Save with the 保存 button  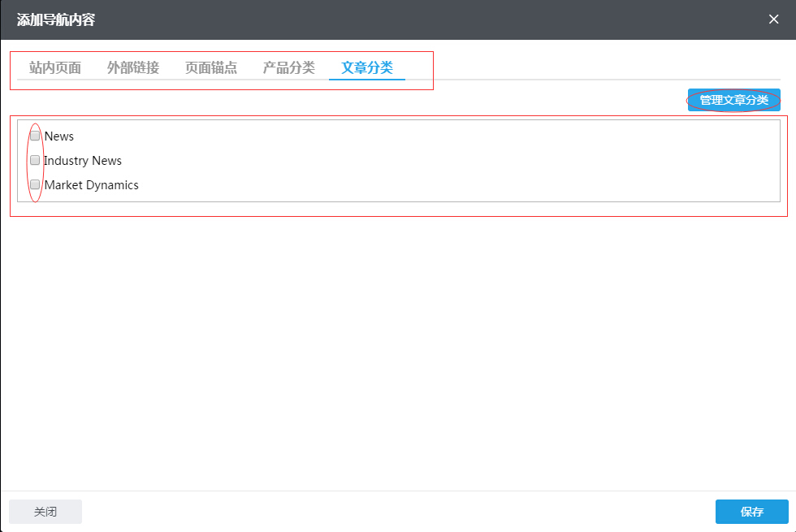tap(751, 512)
